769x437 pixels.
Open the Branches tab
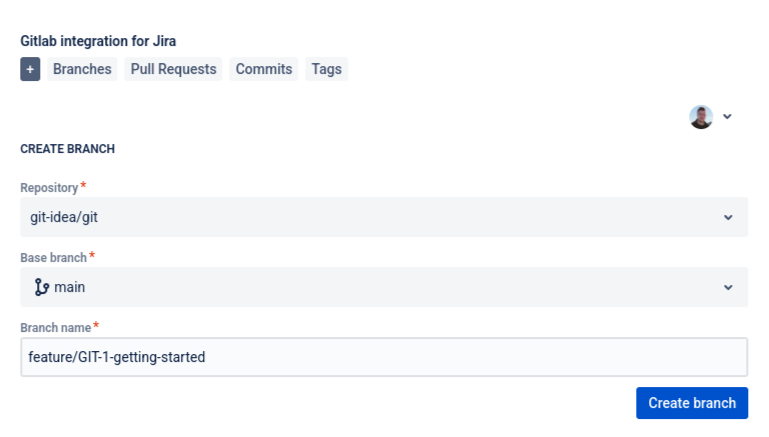click(x=82, y=69)
